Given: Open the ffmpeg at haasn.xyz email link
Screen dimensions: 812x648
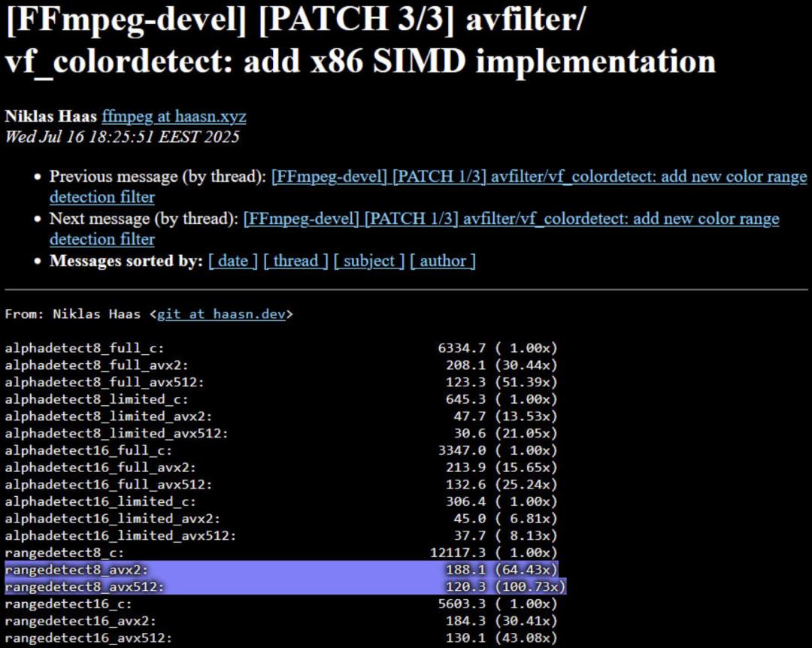Looking at the screenshot, I should point(174,117).
